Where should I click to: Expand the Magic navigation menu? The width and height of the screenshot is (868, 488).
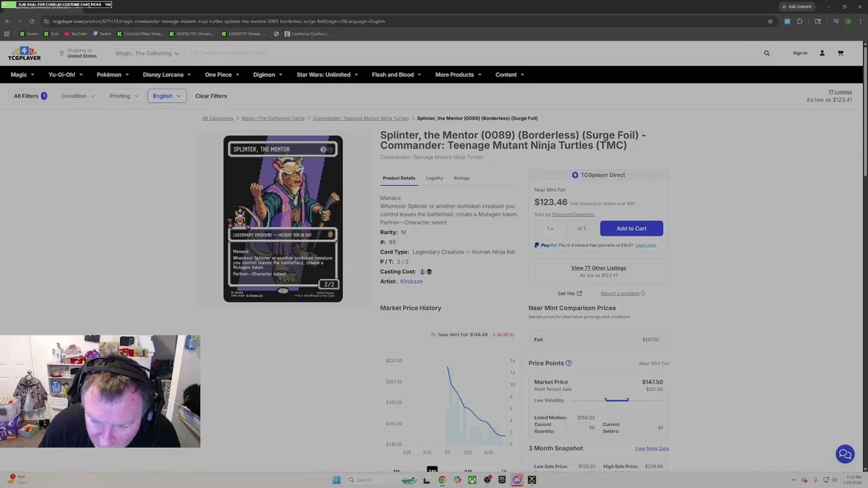(22, 75)
